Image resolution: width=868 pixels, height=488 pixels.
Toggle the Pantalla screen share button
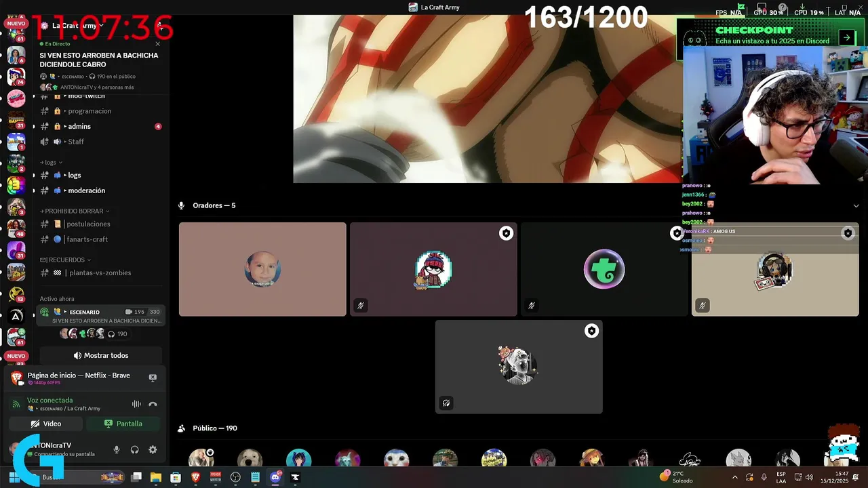[123, 424]
